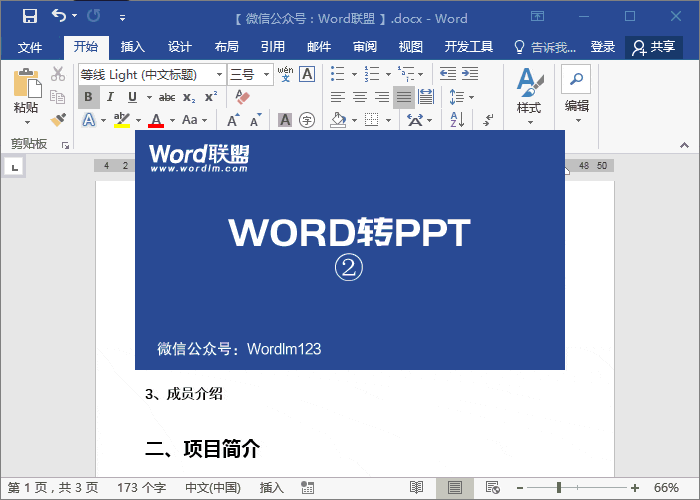The width and height of the screenshot is (700, 500).
Task: Select Justify paragraph alignment
Action: point(404,97)
